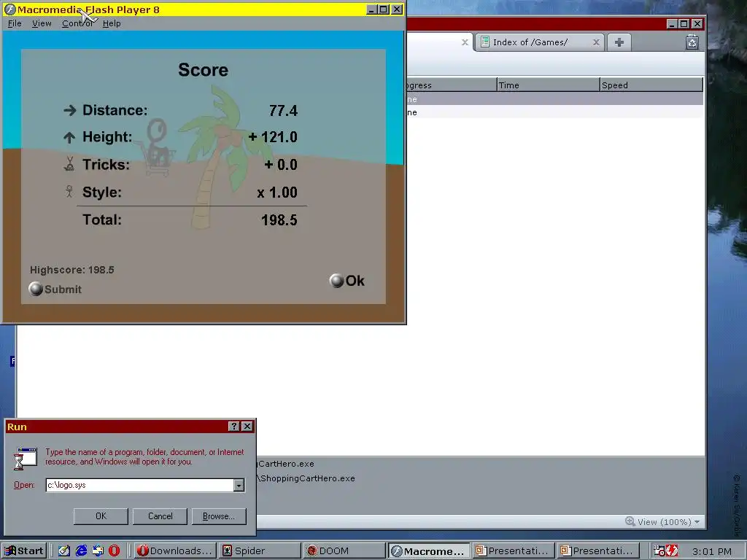Click the Macromedia taskbar button

pyautogui.click(x=429, y=551)
